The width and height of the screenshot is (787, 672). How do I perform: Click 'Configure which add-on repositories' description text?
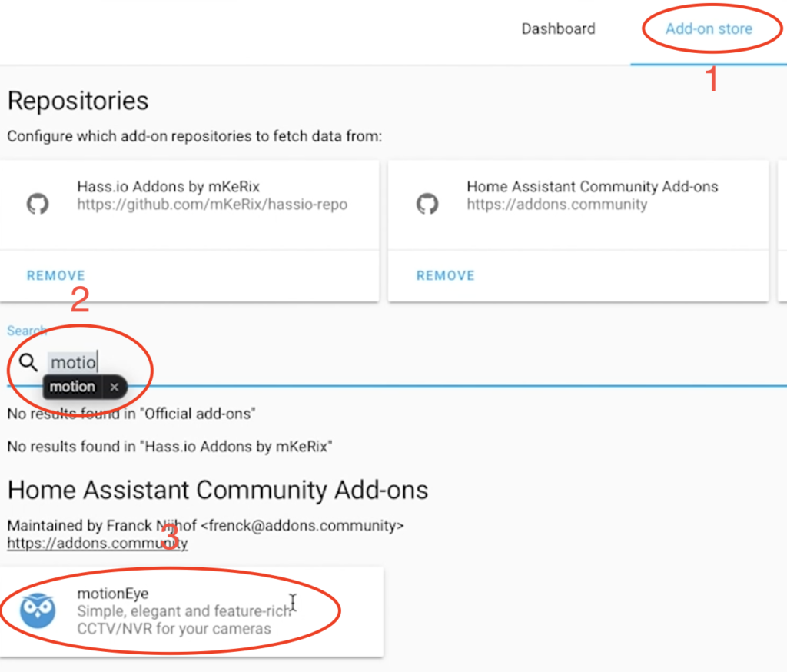click(194, 136)
